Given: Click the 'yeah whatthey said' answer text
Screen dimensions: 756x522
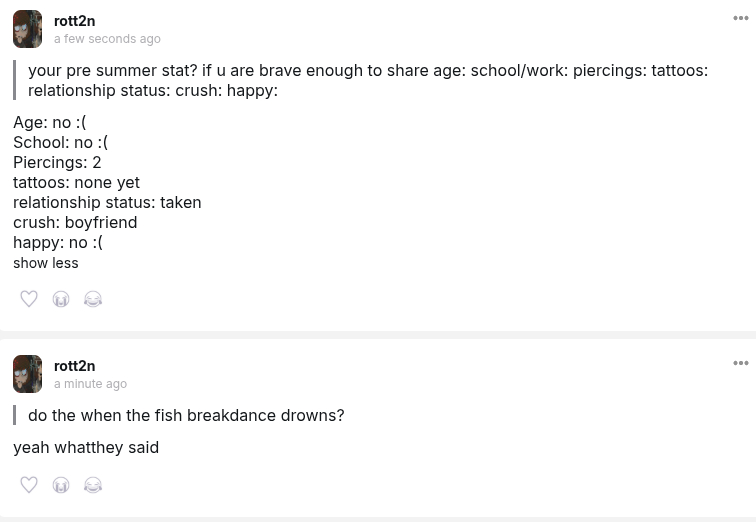Looking at the screenshot, I should point(86,447).
